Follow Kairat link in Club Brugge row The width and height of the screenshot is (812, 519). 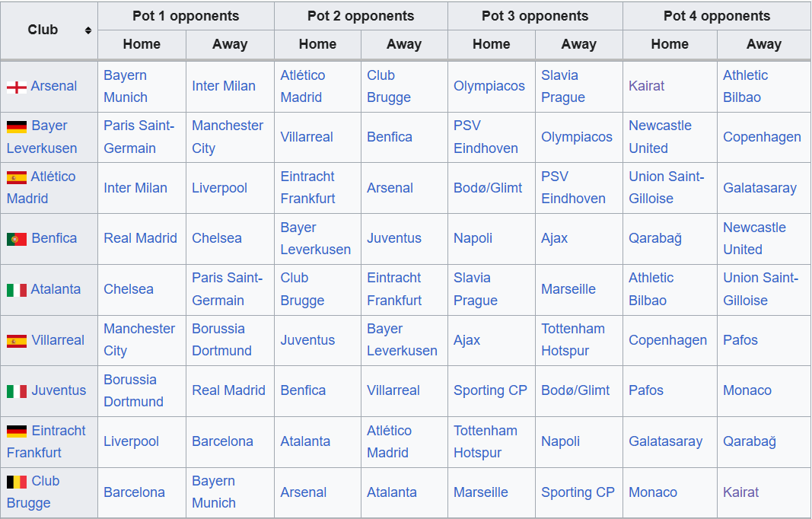point(740,492)
